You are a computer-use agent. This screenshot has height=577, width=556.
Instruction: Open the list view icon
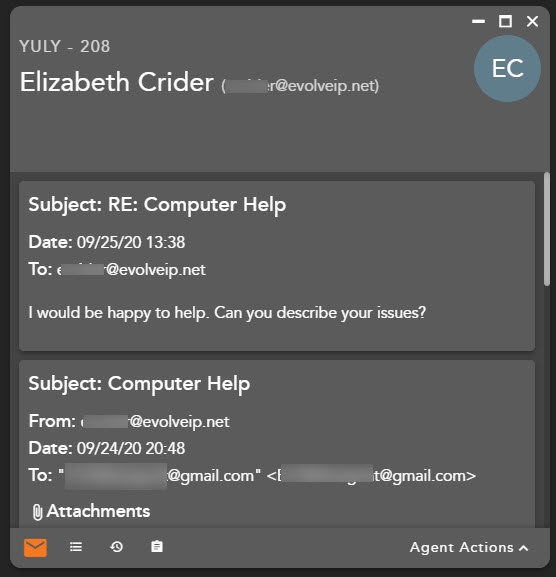(76, 547)
